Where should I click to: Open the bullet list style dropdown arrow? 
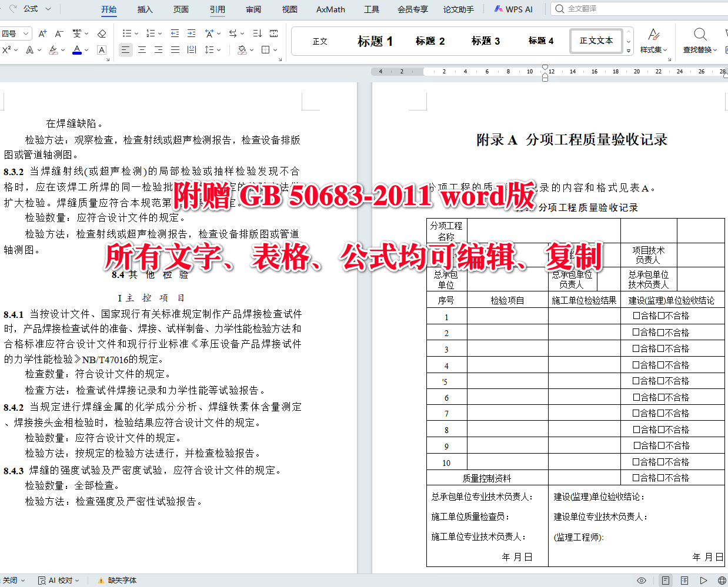click(136, 33)
